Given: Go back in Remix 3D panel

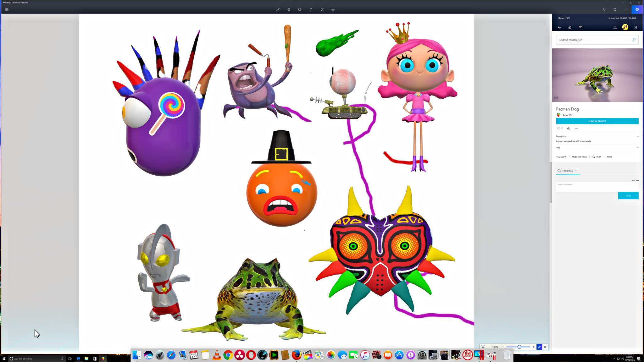Looking at the screenshot, I should (x=559, y=27).
